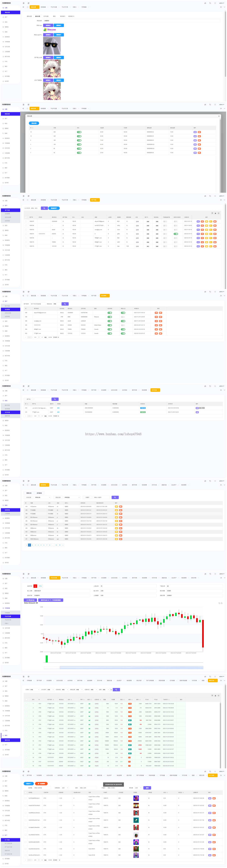
Task: Click the blue 添加新用户 button
Action: point(54,208)
